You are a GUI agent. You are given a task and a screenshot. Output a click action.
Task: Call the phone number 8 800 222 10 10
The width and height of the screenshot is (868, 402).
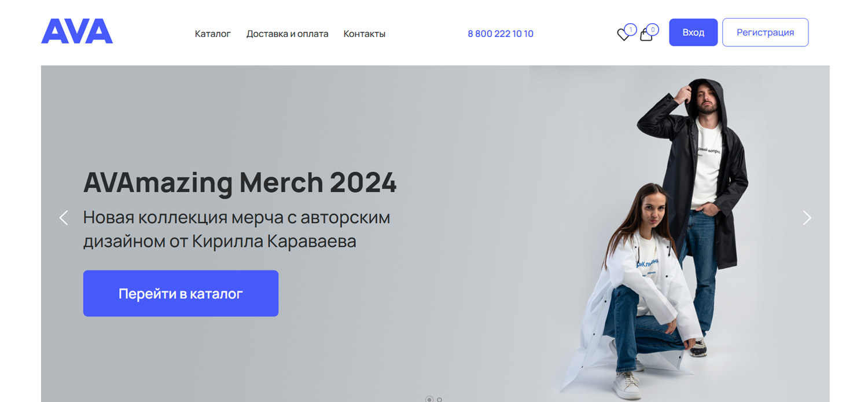[x=501, y=34]
